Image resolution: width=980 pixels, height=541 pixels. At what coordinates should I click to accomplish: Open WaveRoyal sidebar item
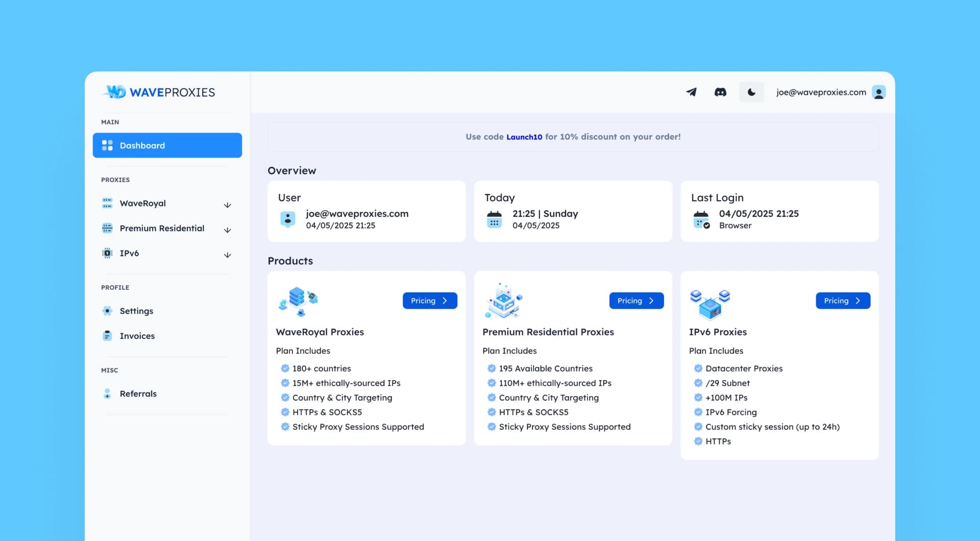coord(167,203)
